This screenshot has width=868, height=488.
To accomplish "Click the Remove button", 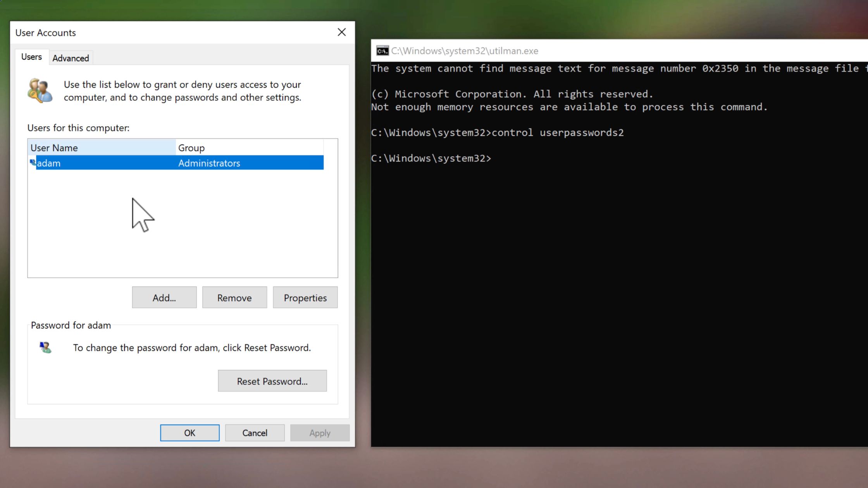I will click(234, 297).
